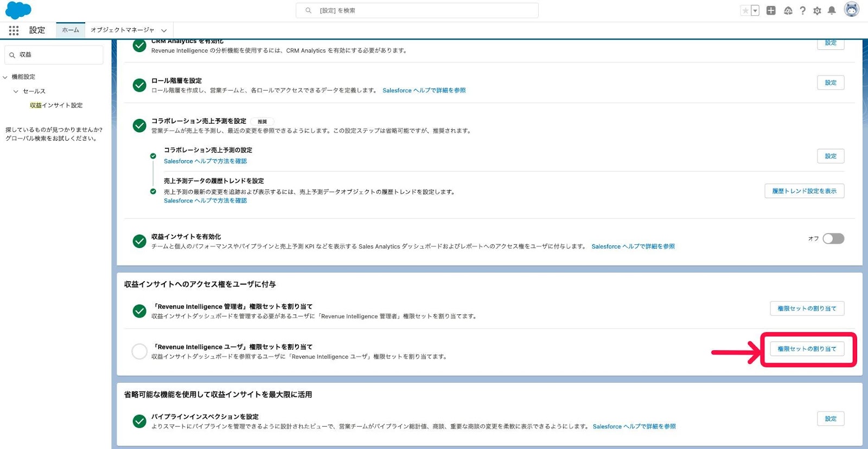Open the notifications bell

point(832,10)
